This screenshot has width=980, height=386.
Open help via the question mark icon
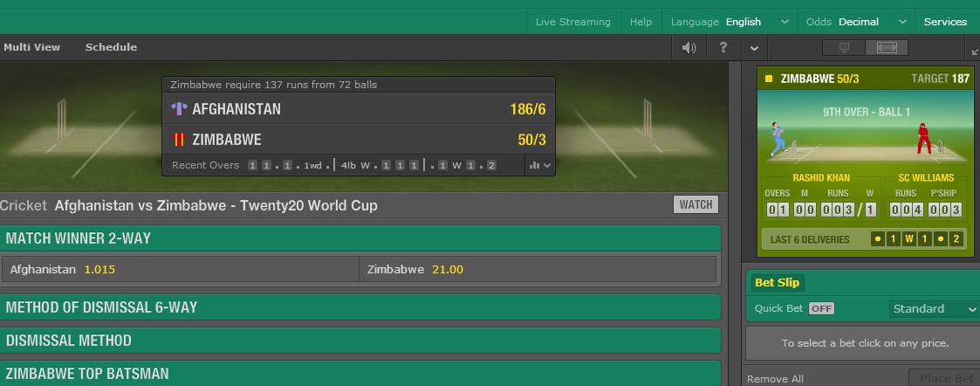723,48
